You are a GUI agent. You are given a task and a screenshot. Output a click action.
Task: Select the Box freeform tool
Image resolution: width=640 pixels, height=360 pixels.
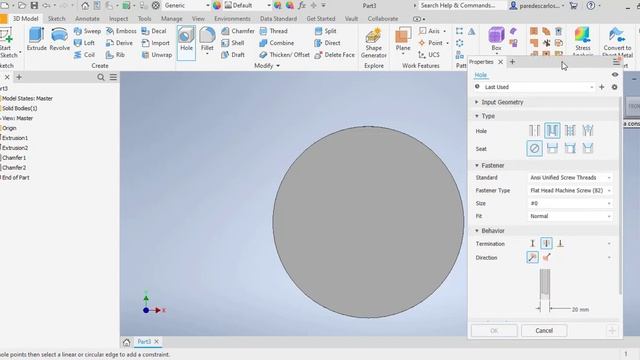(x=496, y=39)
